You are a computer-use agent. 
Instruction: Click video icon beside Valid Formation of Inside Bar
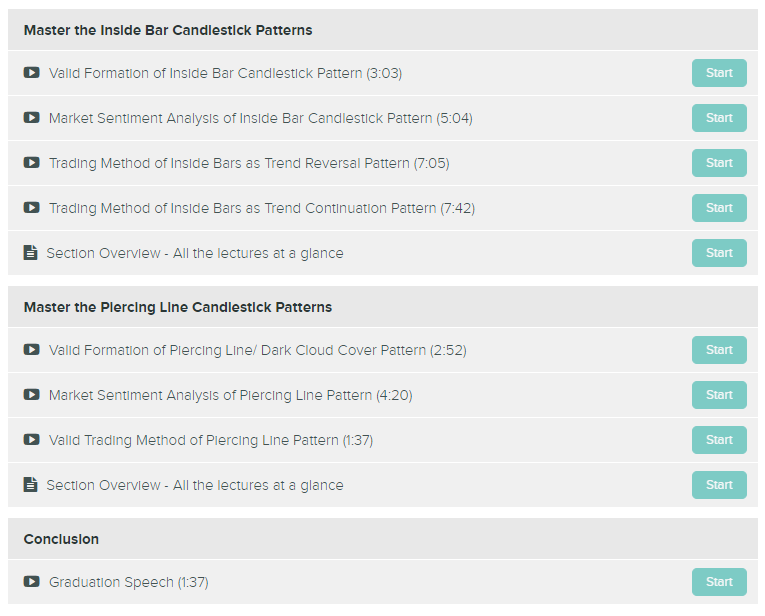[32, 73]
